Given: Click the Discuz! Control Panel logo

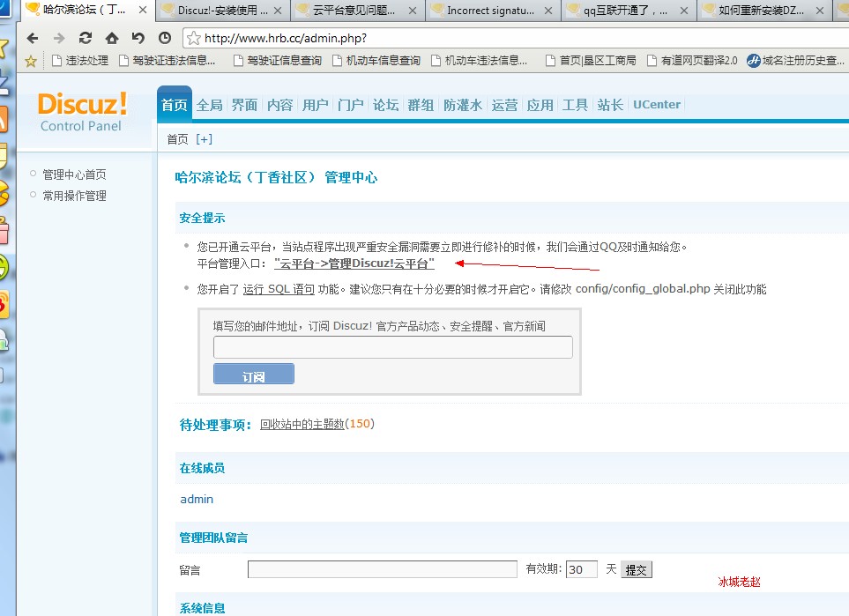Looking at the screenshot, I should coord(82,112).
